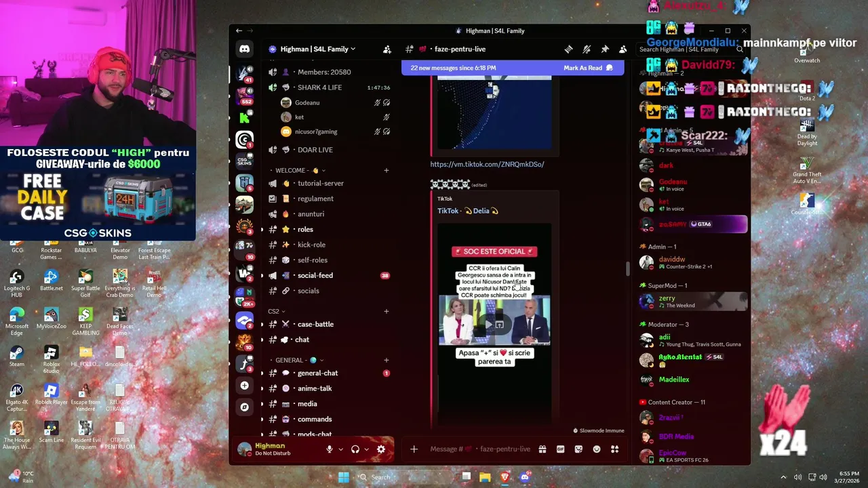
Task: Collapse the WELCOME category
Action: (x=300, y=170)
